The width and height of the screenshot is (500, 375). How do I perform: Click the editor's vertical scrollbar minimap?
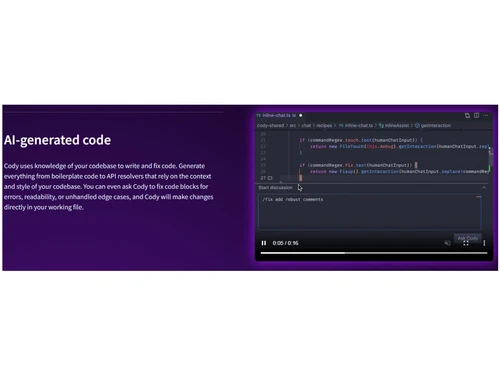click(490, 157)
